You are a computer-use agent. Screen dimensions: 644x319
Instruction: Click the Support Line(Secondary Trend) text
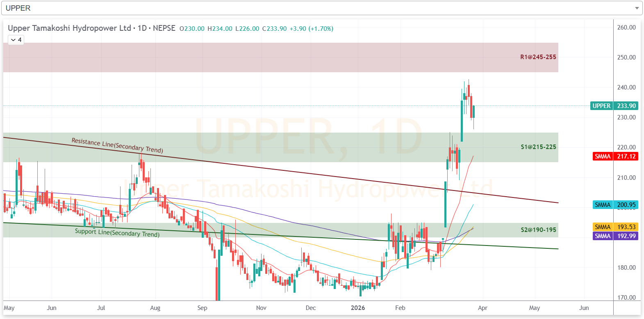point(117,233)
